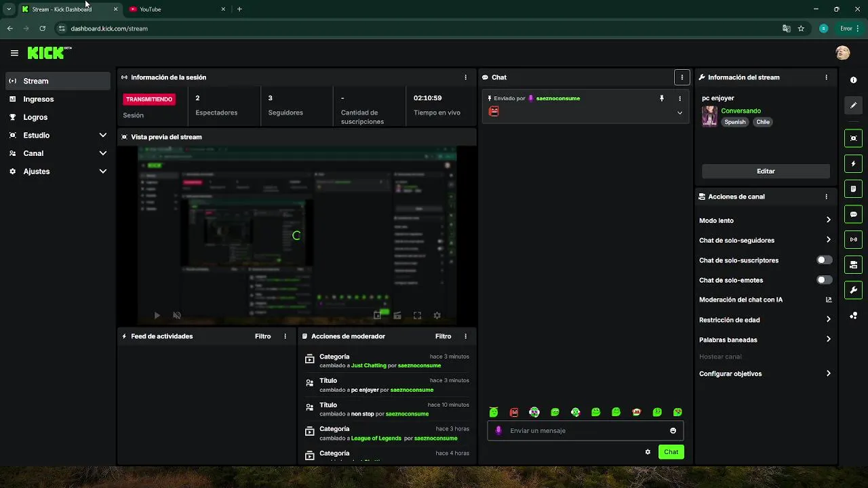Image resolution: width=868 pixels, height=488 pixels.
Task: Click the camera panel icon in right rail
Action: (853, 264)
